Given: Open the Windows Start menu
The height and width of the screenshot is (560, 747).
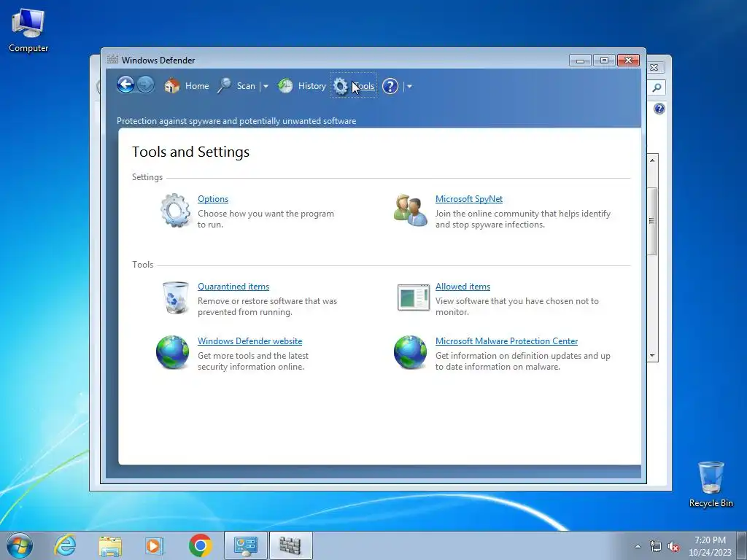Looking at the screenshot, I should pos(20,545).
